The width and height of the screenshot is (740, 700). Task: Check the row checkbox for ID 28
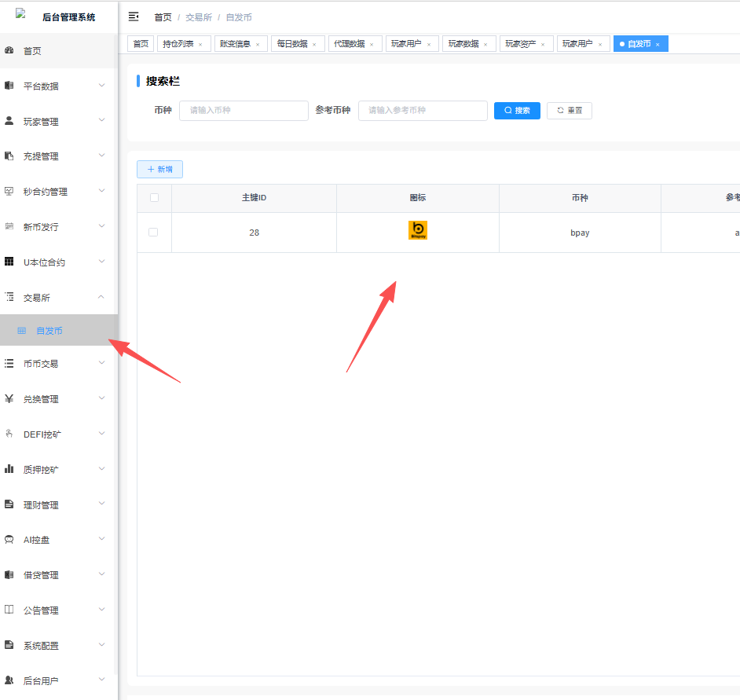pos(153,233)
